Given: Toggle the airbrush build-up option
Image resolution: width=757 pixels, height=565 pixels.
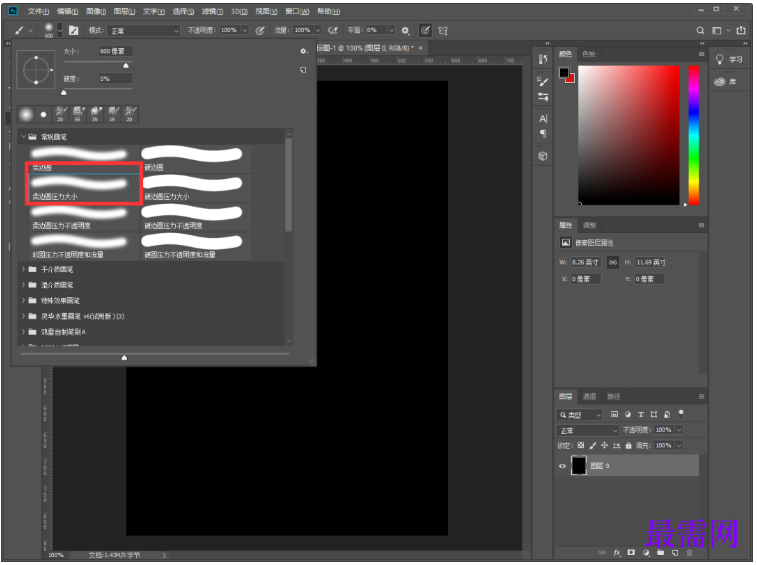Looking at the screenshot, I should 332,31.
